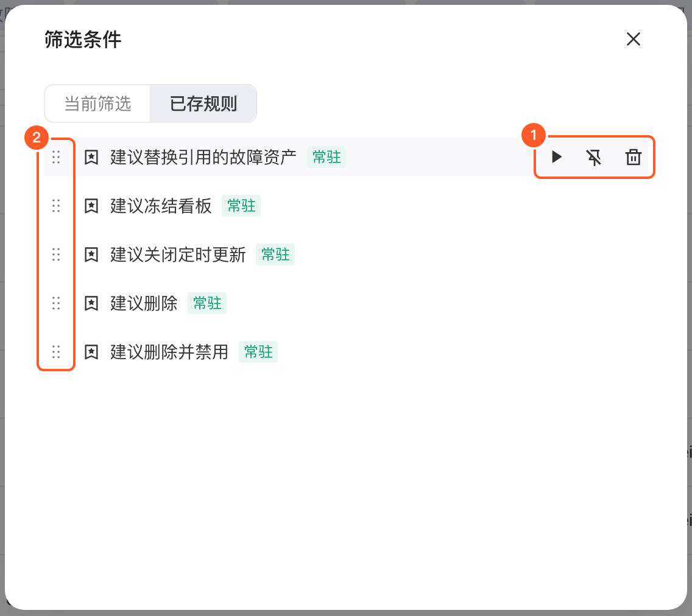The image size is (692, 616).
Task: Select the 已存规则 tab
Action: [x=203, y=103]
